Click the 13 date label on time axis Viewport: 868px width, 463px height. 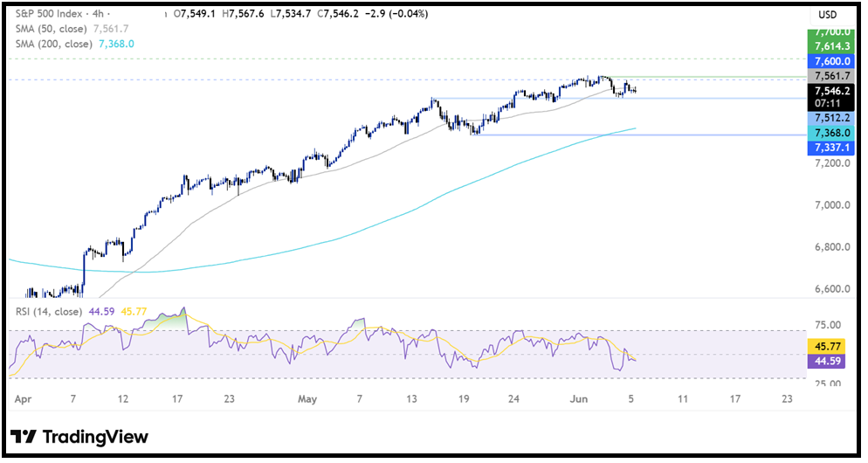coord(411,398)
